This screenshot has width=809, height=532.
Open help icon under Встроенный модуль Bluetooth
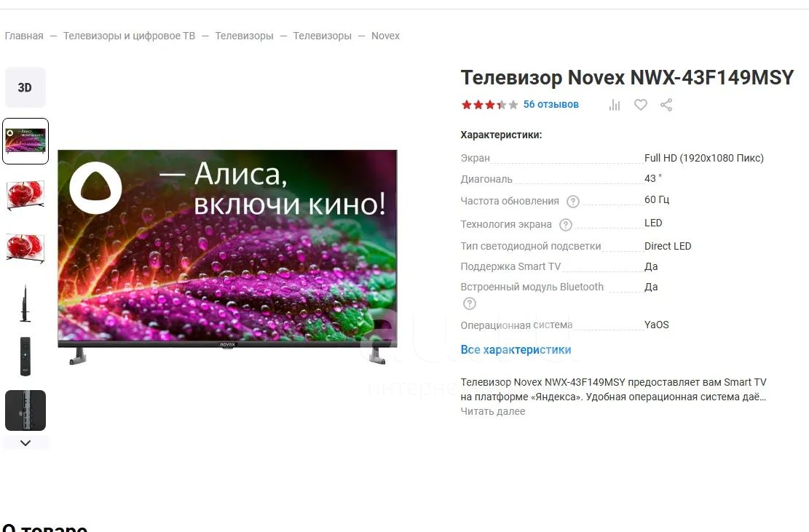click(470, 303)
